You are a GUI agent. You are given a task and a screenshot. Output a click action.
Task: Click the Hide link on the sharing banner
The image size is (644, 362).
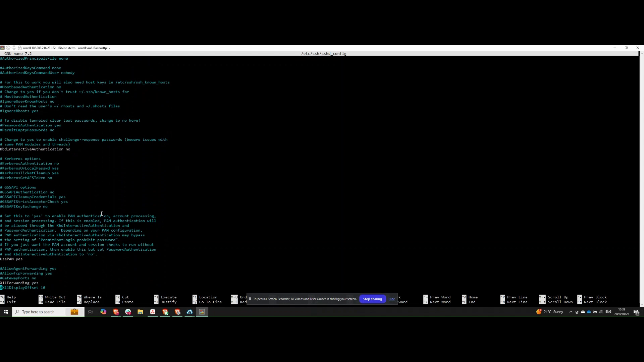point(391,299)
